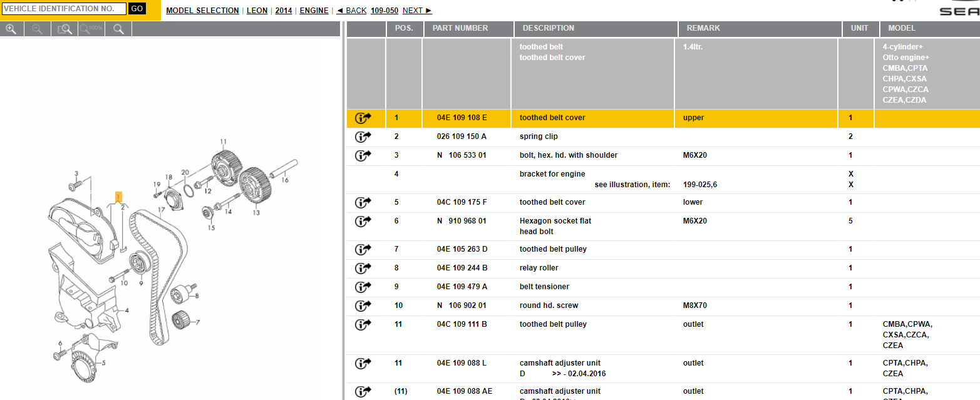The width and height of the screenshot is (980, 400).
Task: Click info icon for lower toothed belt cover
Action: point(363,202)
